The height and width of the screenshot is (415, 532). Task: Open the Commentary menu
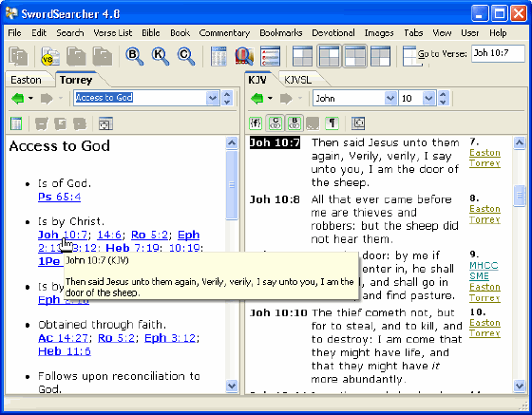click(x=224, y=33)
